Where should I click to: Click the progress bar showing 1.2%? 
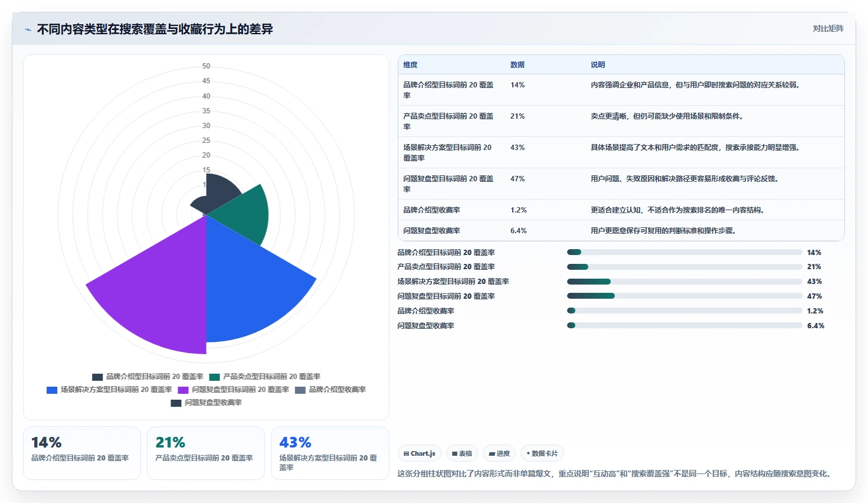684,311
